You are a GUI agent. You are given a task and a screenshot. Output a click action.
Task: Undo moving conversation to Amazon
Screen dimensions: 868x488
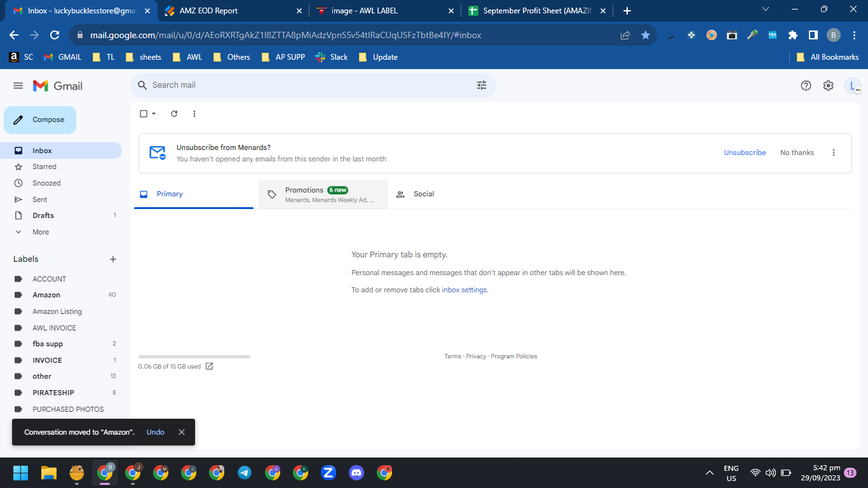click(x=156, y=432)
